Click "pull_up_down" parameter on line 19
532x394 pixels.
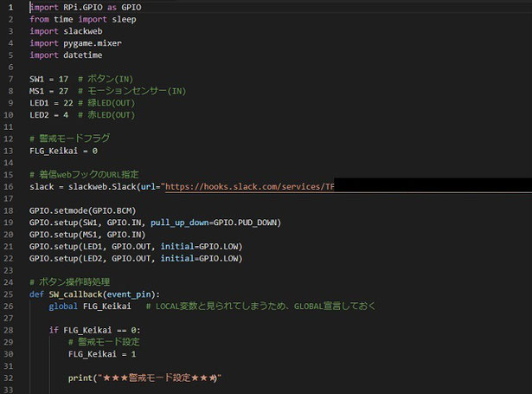(180, 223)
